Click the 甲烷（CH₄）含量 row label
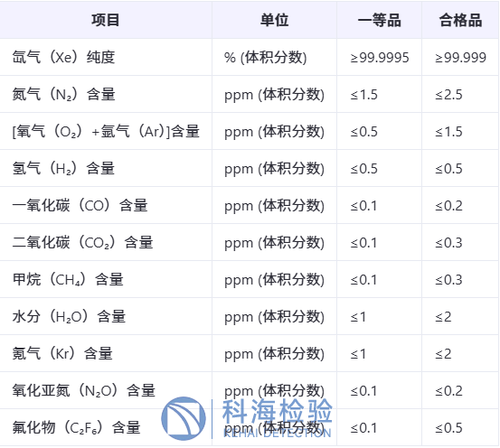This screenshot has width=500, height=448. pos(68,280)
